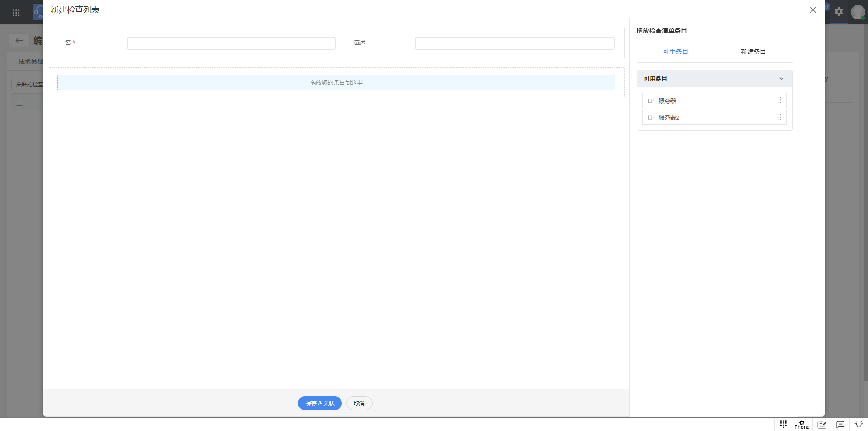Image resolution: width=868 pixels, height=431 pixels.
Task: Click drag handle of 服务器2 item
Action: 779,118
